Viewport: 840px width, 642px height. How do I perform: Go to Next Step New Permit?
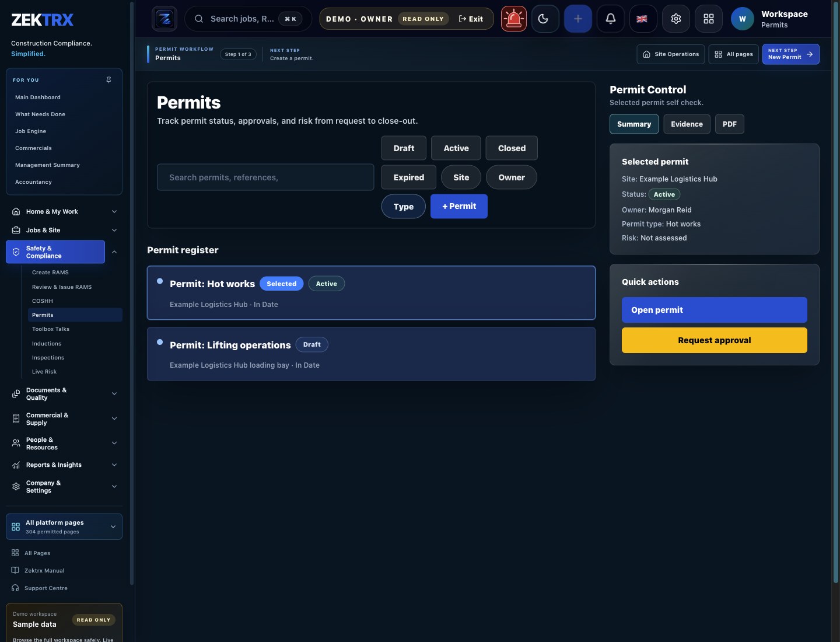click(x=791, y=54)
